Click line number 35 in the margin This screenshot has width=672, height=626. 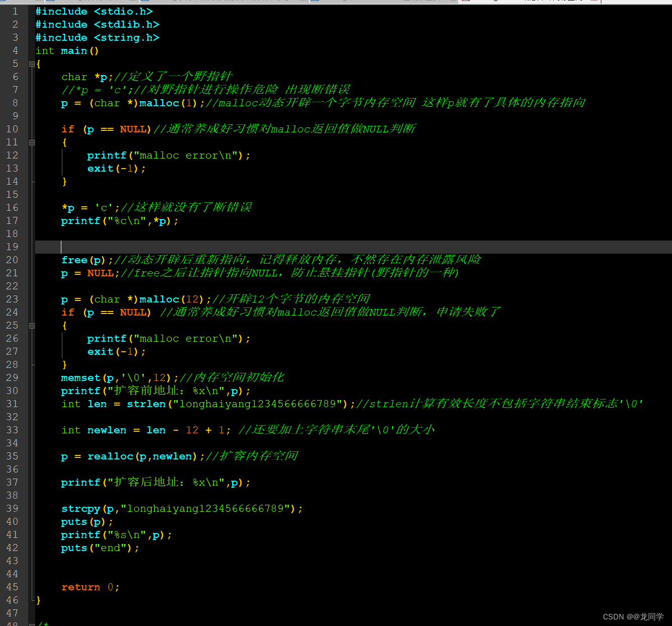12,456
